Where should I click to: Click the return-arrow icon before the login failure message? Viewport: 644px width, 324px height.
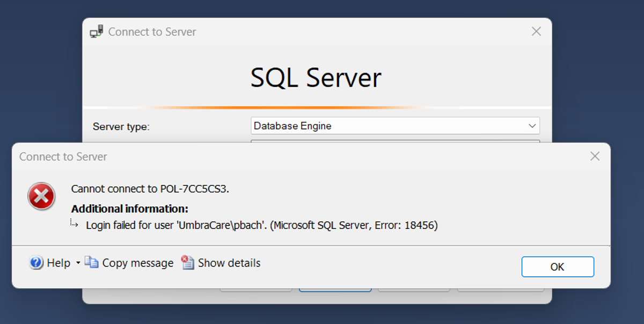click(74, 224)
